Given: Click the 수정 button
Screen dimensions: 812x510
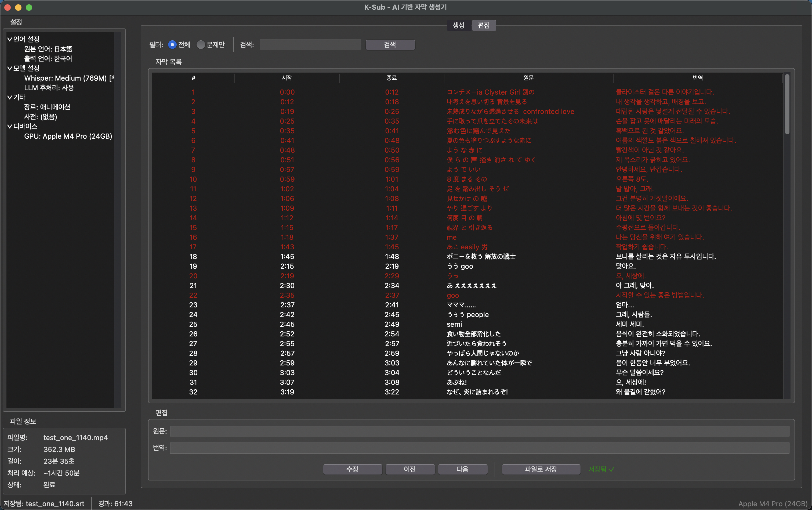Looking at the screenshot, I should pos(352,469).
